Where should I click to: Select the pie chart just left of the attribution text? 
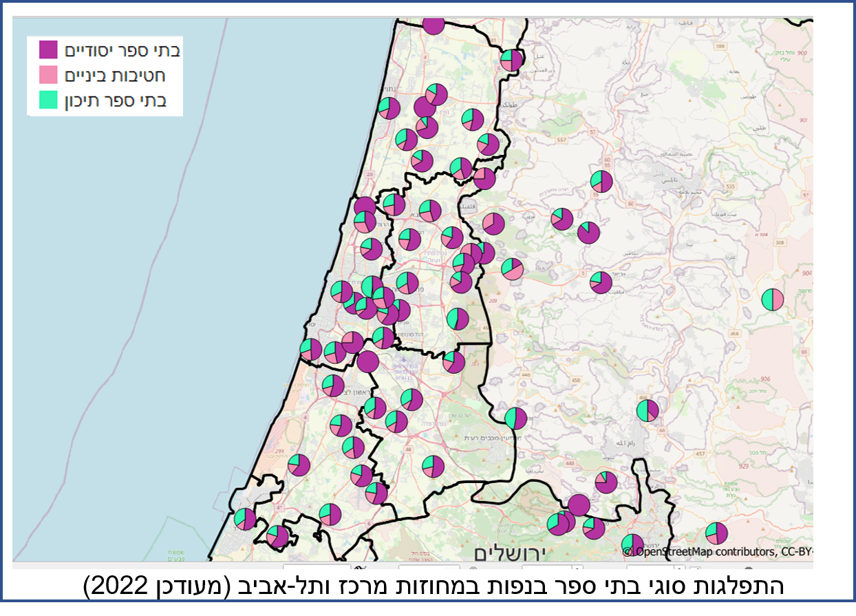click(632, 544)
